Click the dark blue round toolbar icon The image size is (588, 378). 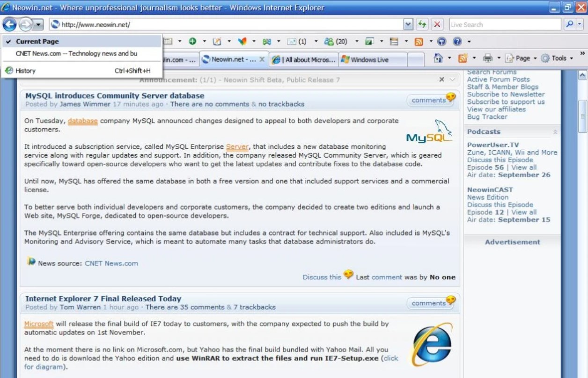(x=441, y=41)
